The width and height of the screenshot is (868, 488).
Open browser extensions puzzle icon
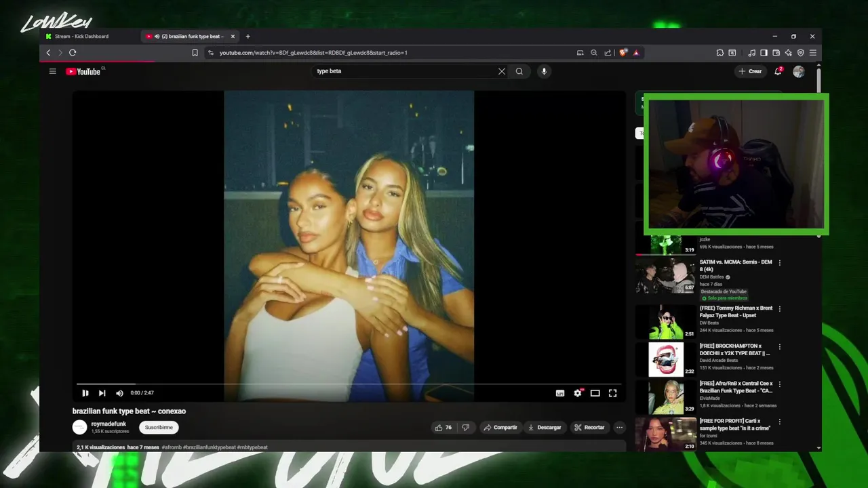(x=720, y=53)
